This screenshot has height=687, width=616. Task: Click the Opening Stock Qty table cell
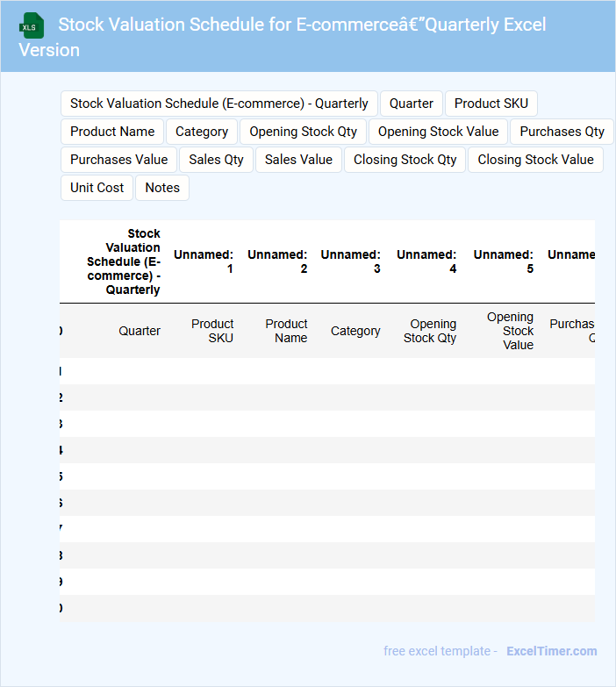click(x=429, y=331)
